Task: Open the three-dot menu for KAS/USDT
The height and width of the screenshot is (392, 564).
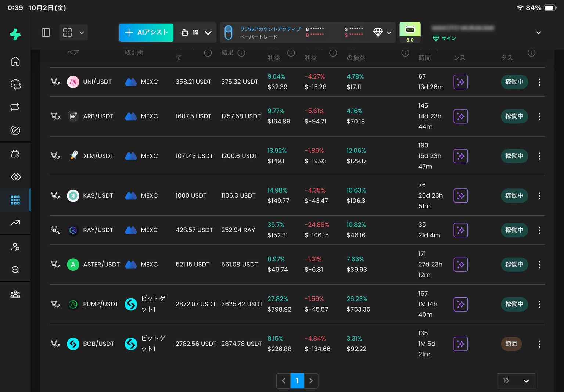Action: tap(539, 196)
